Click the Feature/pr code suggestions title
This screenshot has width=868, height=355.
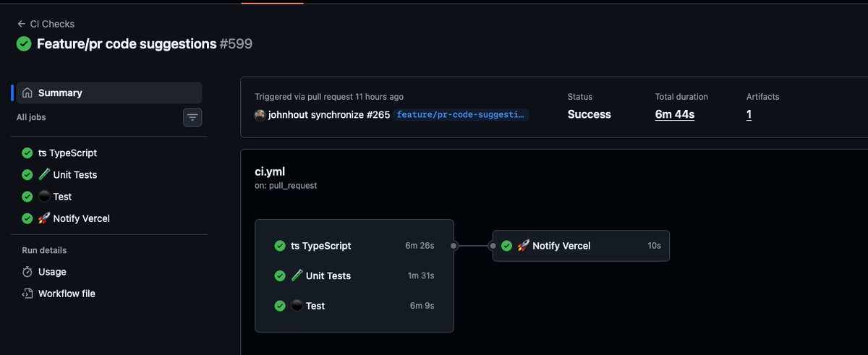pyautogui.click(x=127, y=43)
